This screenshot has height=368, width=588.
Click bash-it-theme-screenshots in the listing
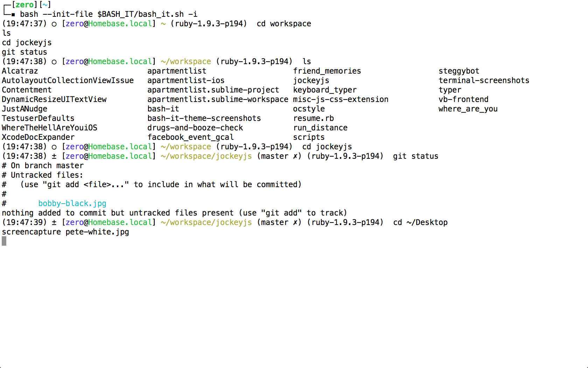click(x=204, y=118)
